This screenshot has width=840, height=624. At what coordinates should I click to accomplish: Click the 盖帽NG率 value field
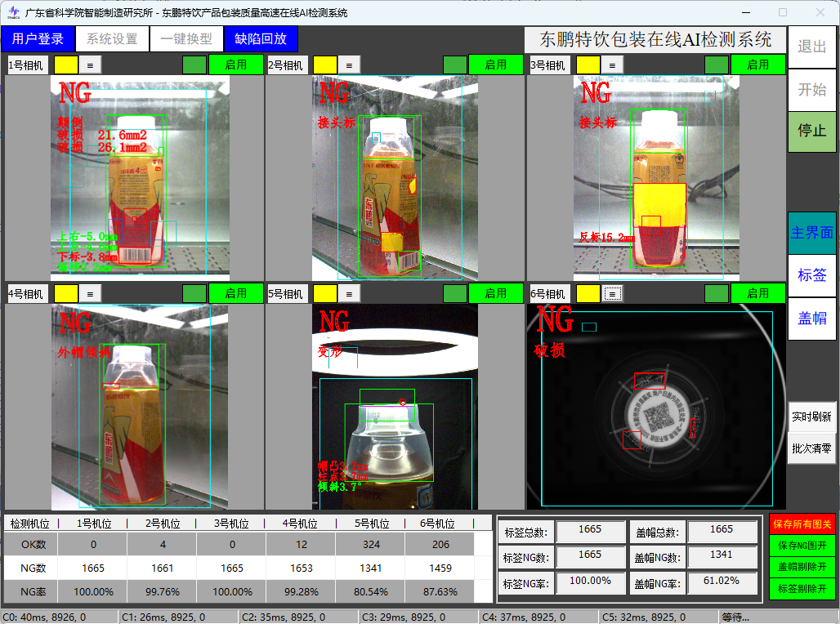(722, 583)
